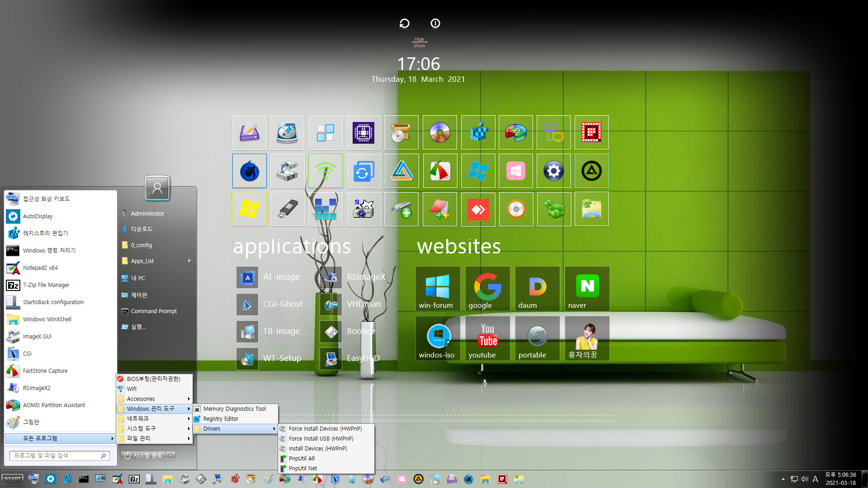The width and height of the screenshot is (868, 488).
Task: Expand the Apps_List folder submenu
Action: pyautogui.click(x=156, y=261)
